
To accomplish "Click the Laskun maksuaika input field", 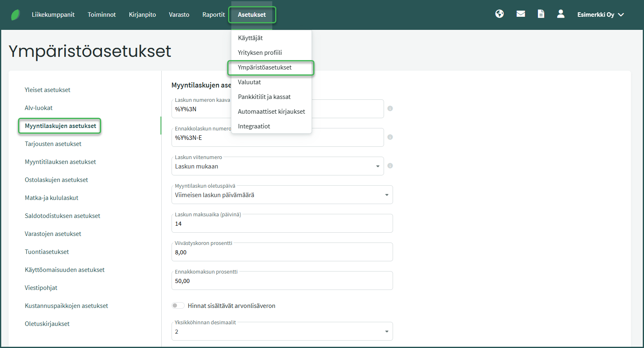I will coord(282,224).
